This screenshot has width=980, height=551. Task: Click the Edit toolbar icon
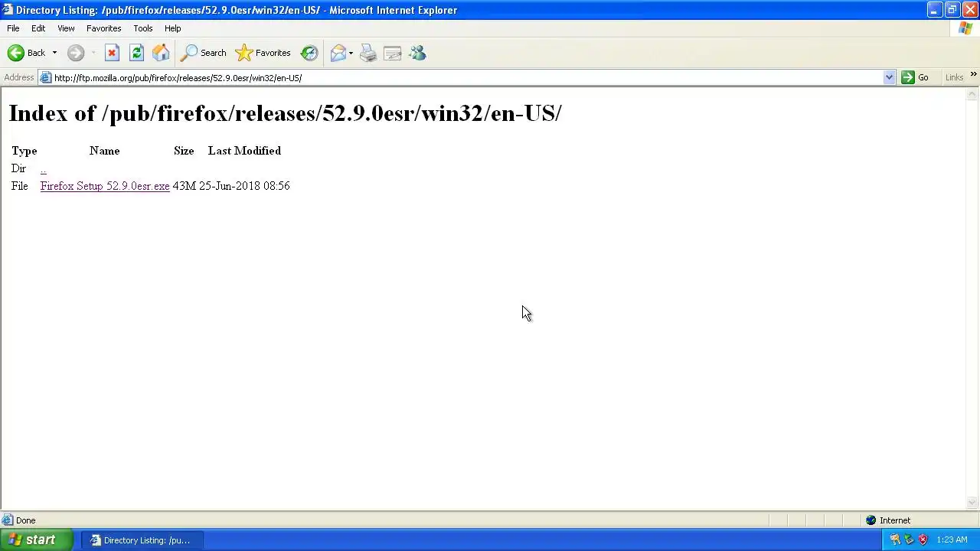pyautogui.click(x=393, y=53)
